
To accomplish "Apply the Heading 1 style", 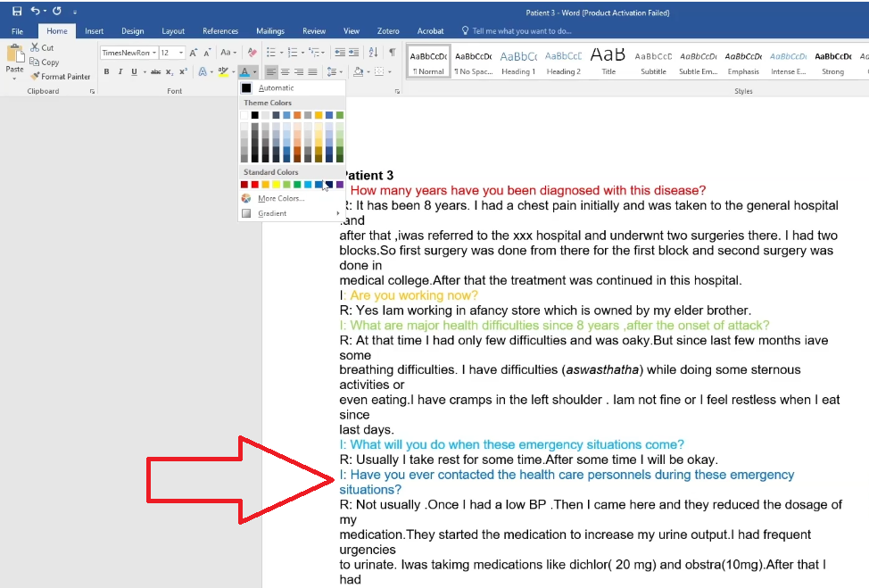I will coord(517,61).
